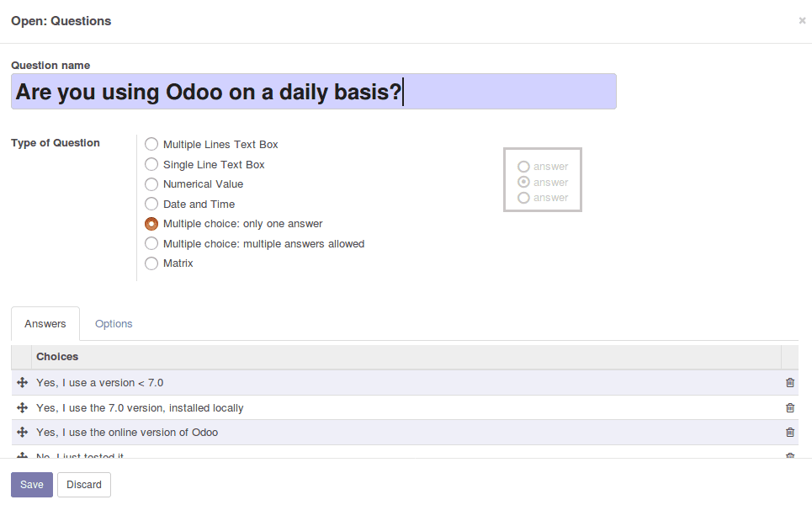Select Multiple choice: only one answer

point(151,224)
